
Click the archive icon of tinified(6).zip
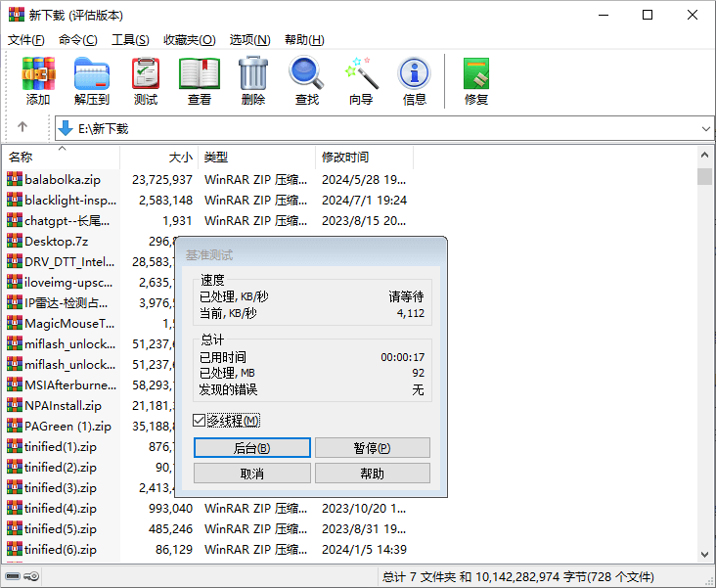point(15,548)
